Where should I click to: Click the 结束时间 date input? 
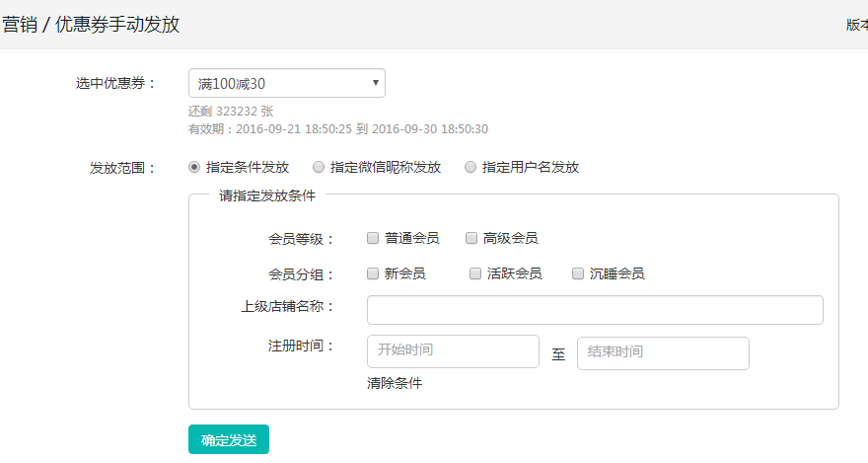pos(663,352)
